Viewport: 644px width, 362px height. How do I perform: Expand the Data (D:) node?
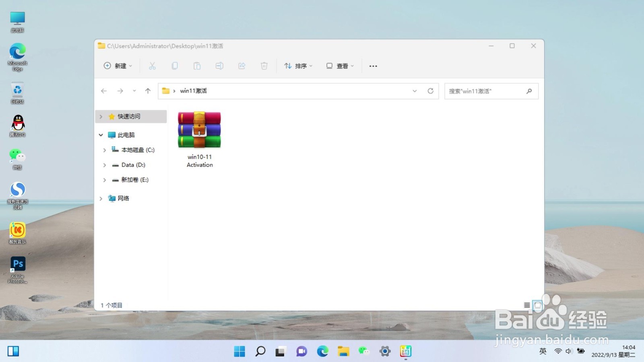pyautogui.click(x=105, y=165)
